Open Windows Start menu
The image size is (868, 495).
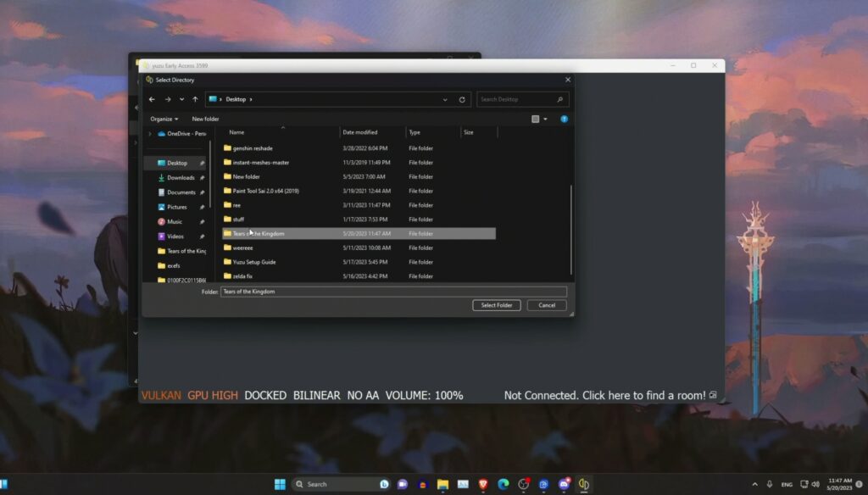click(280, 485)
